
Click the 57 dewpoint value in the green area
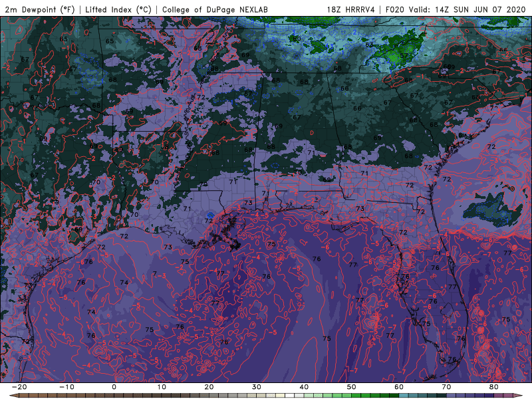[x=404, y=56]
